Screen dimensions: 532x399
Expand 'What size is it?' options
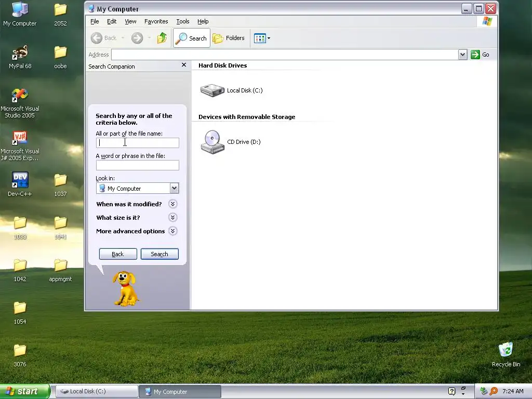pos(172,218)
